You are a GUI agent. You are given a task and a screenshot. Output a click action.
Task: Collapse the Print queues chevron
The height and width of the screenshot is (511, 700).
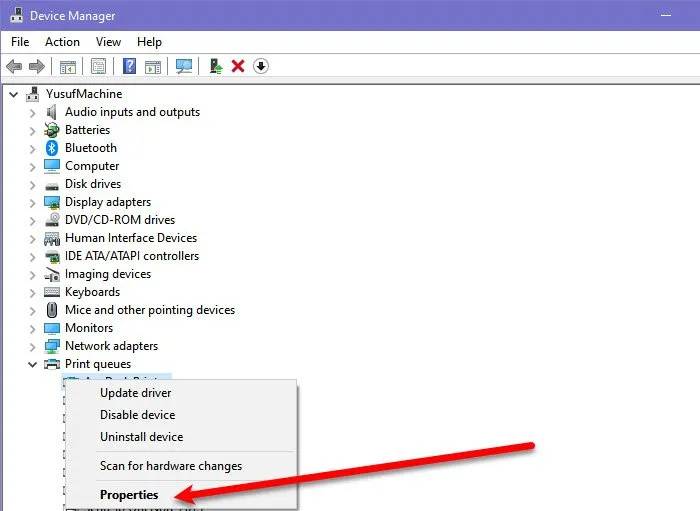32,365
